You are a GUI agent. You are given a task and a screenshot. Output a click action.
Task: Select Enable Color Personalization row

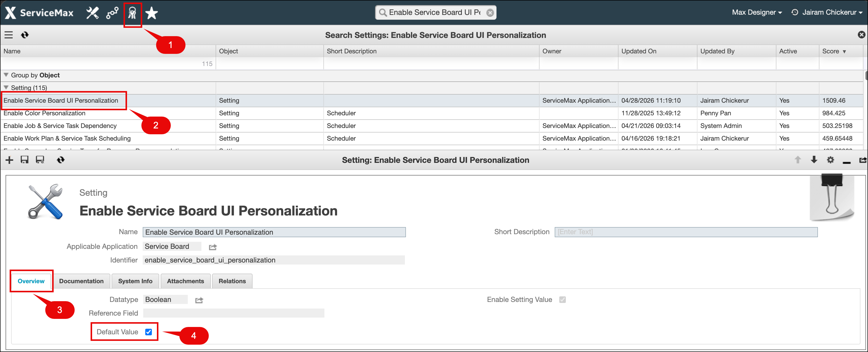tap(432, 113)
